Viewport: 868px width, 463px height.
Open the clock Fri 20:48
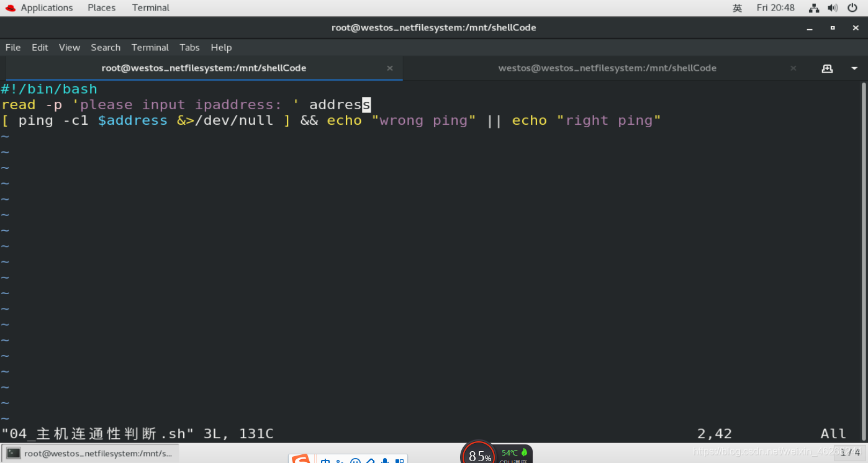pyautogui.click(x=775, y=8)
